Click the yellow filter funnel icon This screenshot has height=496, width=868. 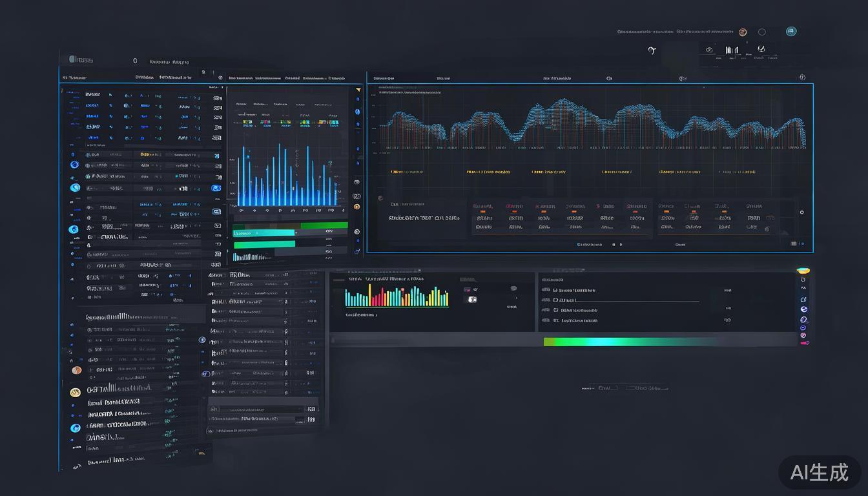click(x=358, y=90)
